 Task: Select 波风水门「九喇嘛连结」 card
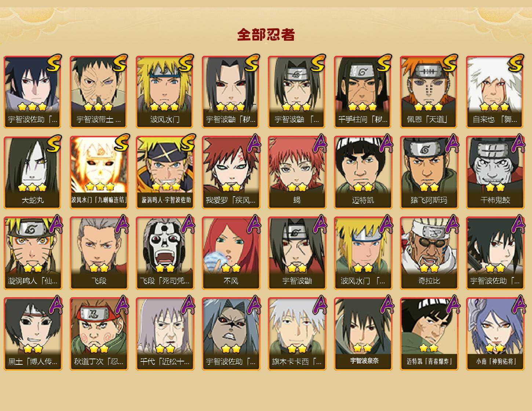pos(99,172)
